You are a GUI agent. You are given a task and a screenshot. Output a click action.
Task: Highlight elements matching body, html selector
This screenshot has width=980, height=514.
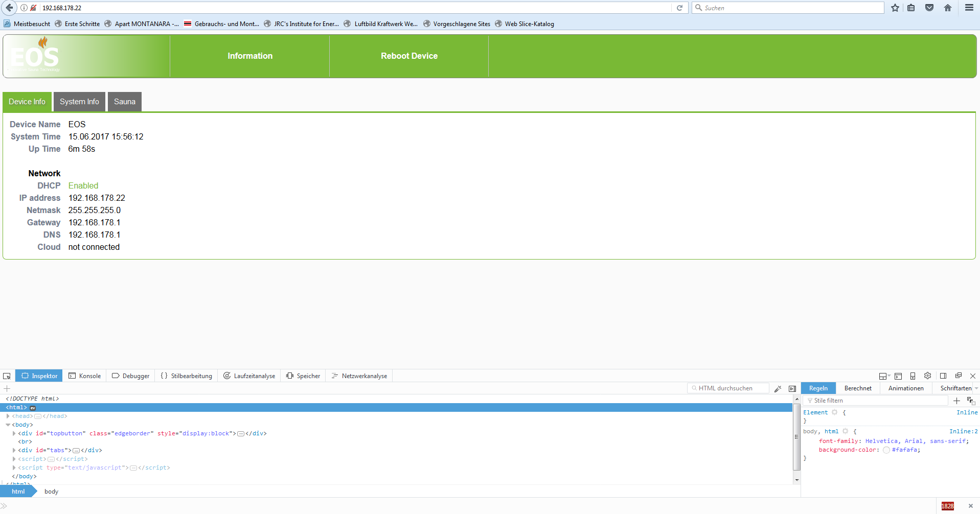[x=846, y=431]
